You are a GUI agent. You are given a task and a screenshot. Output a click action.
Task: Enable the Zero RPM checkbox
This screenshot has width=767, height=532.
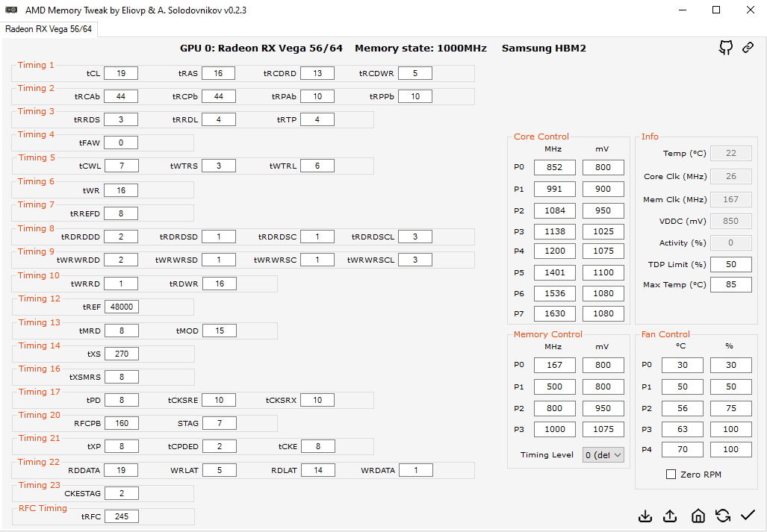click(671, 475)
